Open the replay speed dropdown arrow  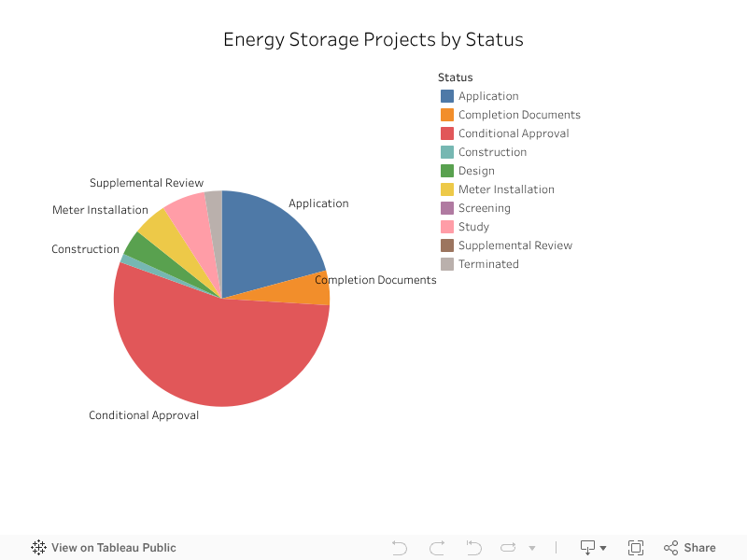532,548
